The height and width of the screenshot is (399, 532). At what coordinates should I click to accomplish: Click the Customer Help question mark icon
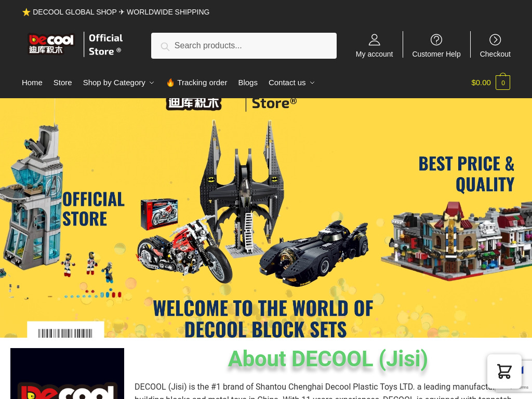[x=436, y=39]
